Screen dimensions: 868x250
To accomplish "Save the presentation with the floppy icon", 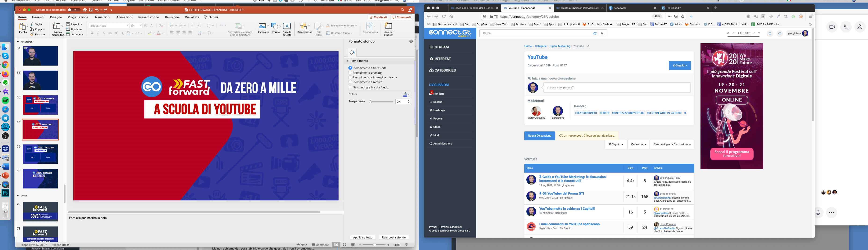I will (x=91, y=10).
